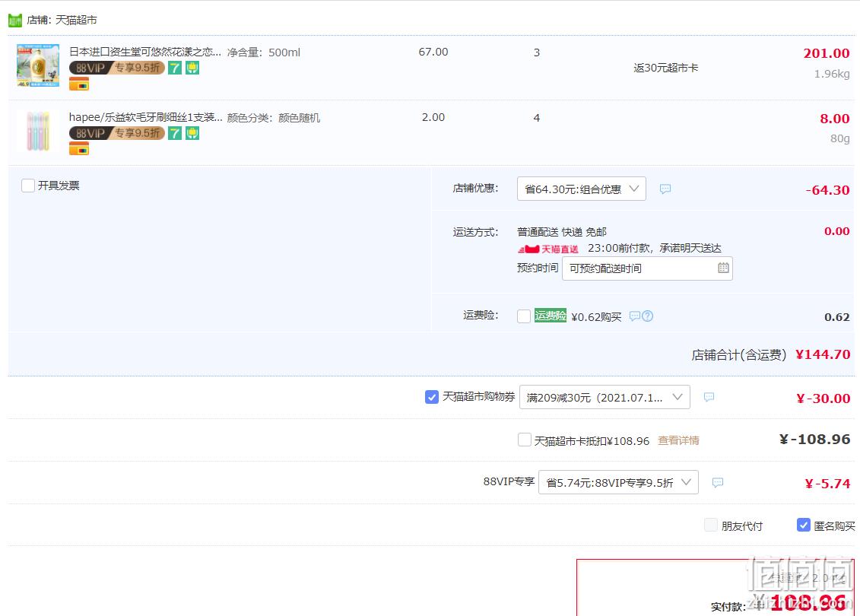
Task: Click the message icon beside coupon dropdown
Action: pos(709,397)
